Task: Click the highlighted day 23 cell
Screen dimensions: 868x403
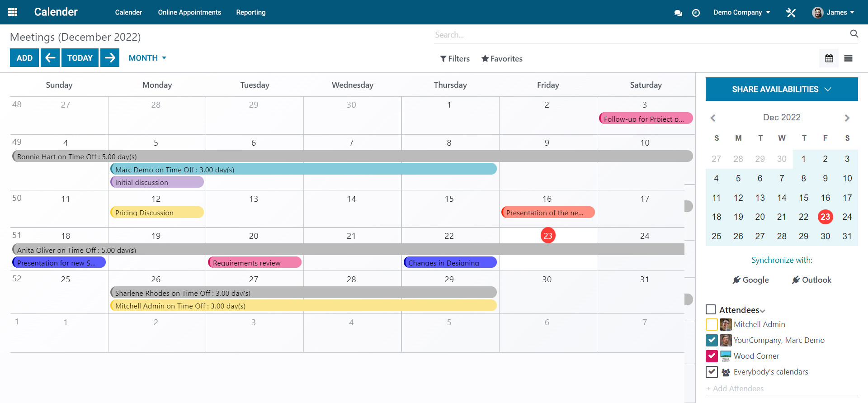Action: (x=548, y=235)
